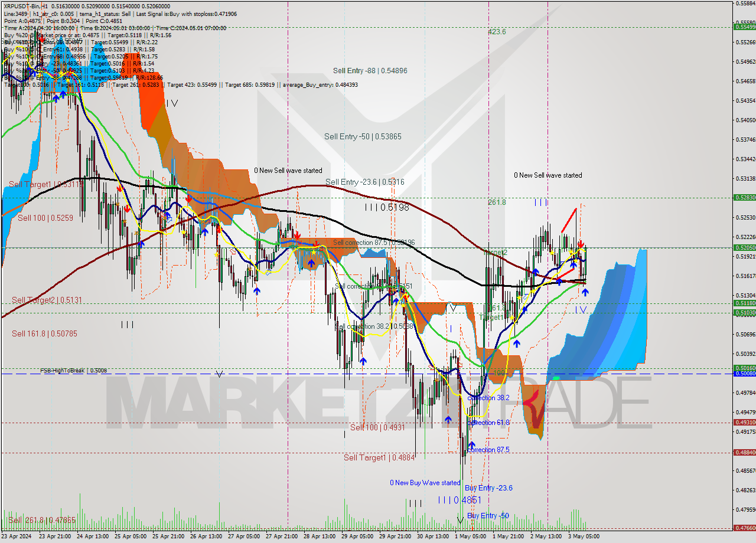756x543 pixels.
Task: Click the red 0.48840 price tag
Action: pos(744,452)
